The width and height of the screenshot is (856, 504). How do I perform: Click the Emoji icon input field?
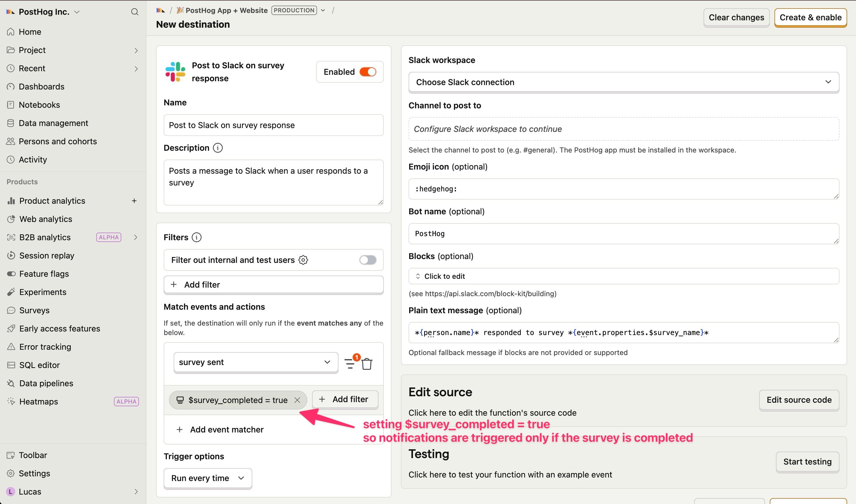pos(624,189)
